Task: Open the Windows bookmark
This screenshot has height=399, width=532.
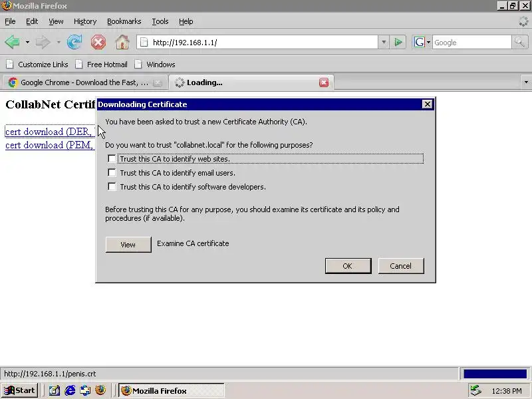Action: (x=155, y=65)
